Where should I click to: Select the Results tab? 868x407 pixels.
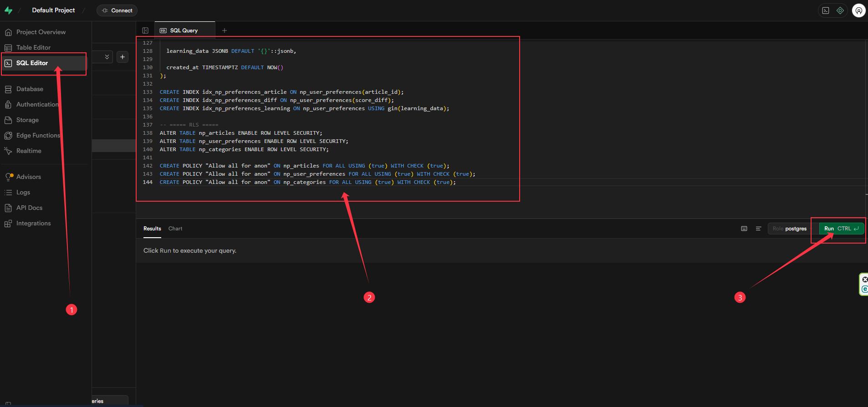(x=152, y=229)
